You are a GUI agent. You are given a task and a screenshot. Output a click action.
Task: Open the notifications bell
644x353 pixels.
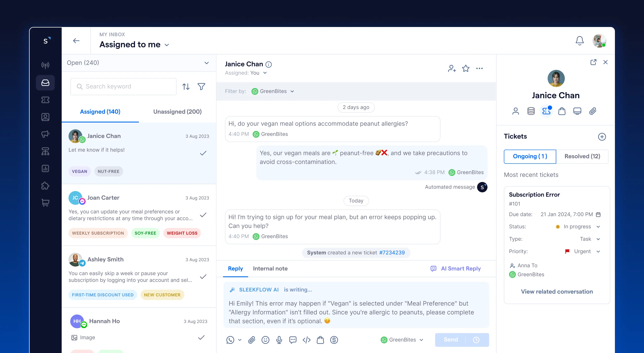pos(580,41)
